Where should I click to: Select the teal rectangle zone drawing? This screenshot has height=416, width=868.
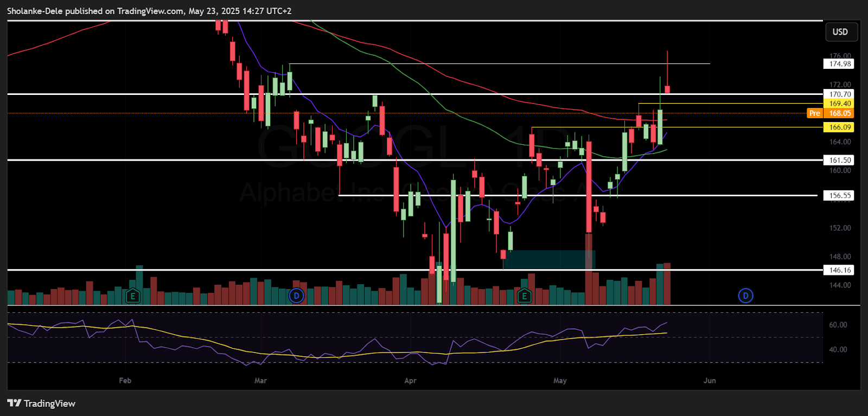coord(549,259)
